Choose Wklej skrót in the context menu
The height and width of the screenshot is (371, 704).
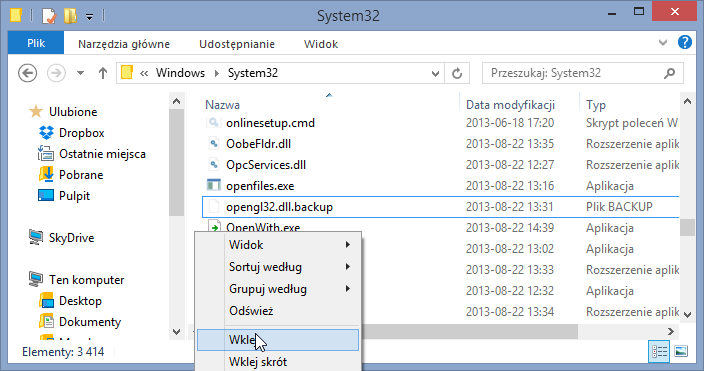click(x=278, y=362)
